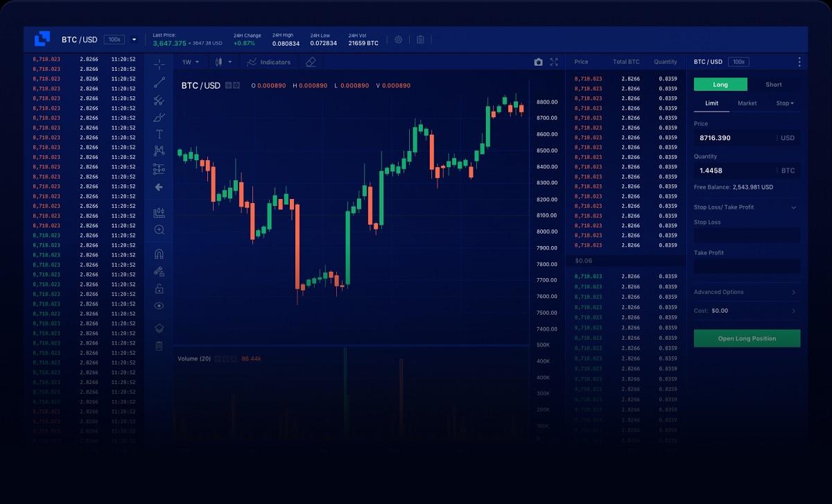Screen dimensions: 832x504
Task: Select the Long position tab
Action: coord(720,85)
